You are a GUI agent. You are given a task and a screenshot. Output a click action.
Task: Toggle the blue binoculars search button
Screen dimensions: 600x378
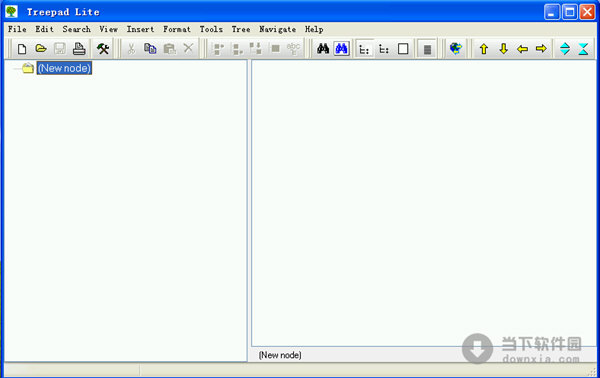coord(341,49)
